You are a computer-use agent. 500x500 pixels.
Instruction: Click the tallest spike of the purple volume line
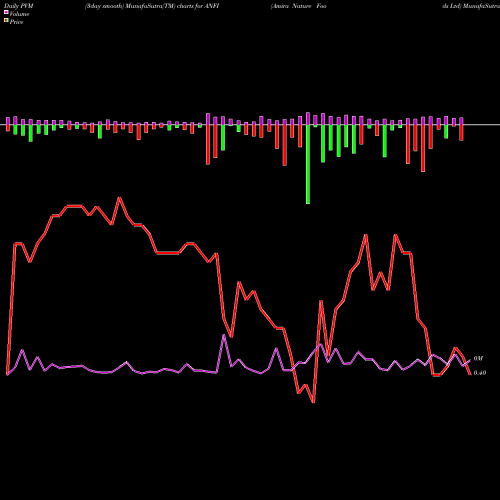click(224, 335)
